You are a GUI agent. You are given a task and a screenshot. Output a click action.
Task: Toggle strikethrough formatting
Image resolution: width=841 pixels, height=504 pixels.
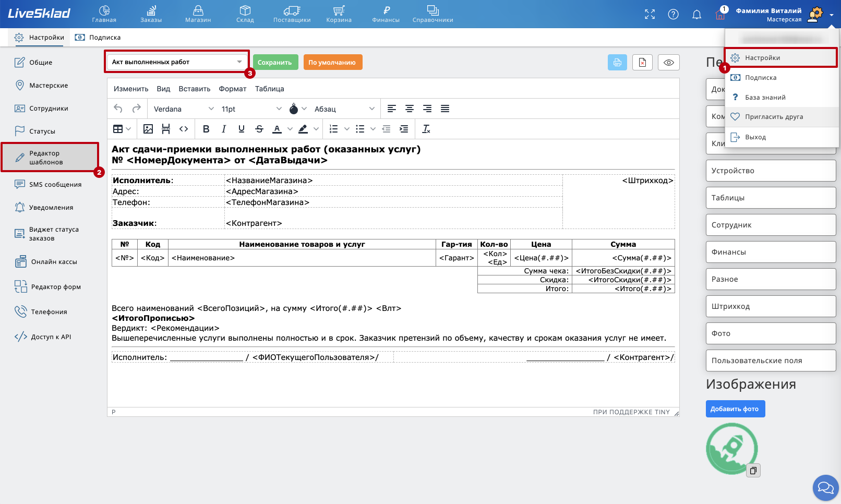pyautogui.click(x=259, y=129)
